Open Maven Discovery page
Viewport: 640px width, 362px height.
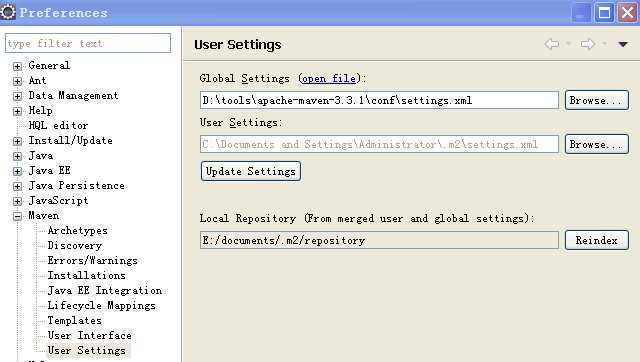[74, 245]
